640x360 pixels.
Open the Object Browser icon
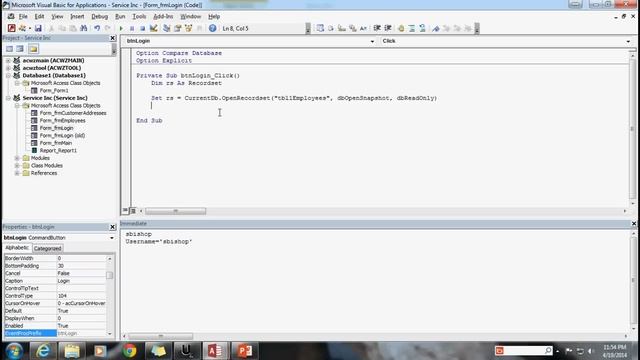click(189, 28)
